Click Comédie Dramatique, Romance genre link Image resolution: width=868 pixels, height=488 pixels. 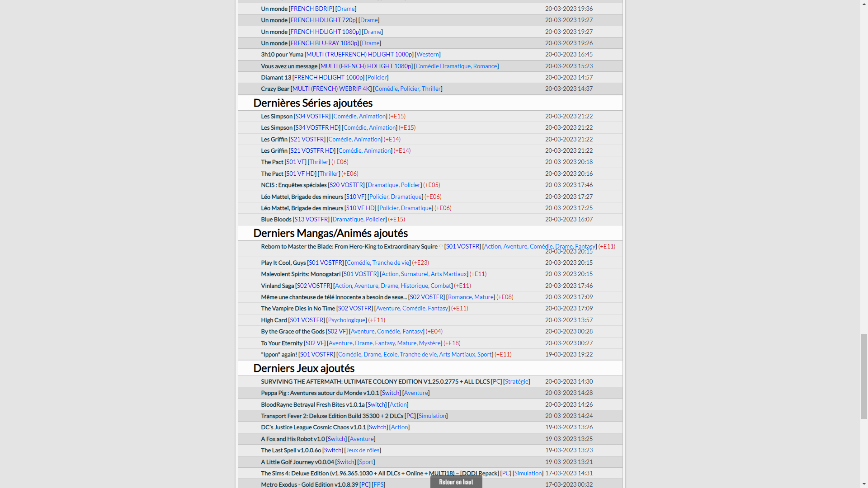456,66
